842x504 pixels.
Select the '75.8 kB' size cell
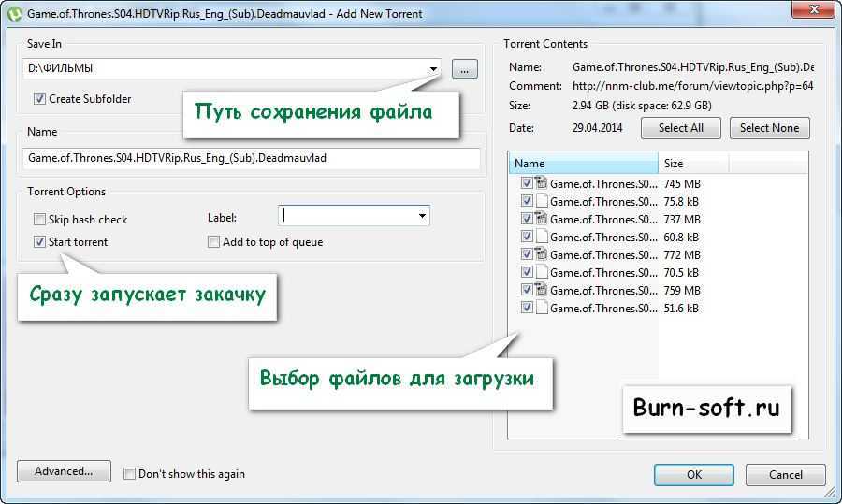(x=681, y=201)
